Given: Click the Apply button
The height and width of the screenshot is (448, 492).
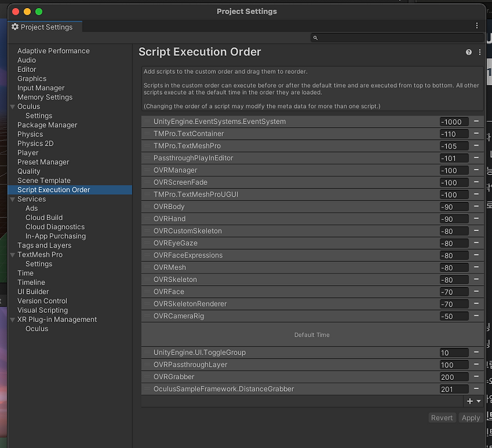Looking at the screenshot, I should click(x=470, y=417).
